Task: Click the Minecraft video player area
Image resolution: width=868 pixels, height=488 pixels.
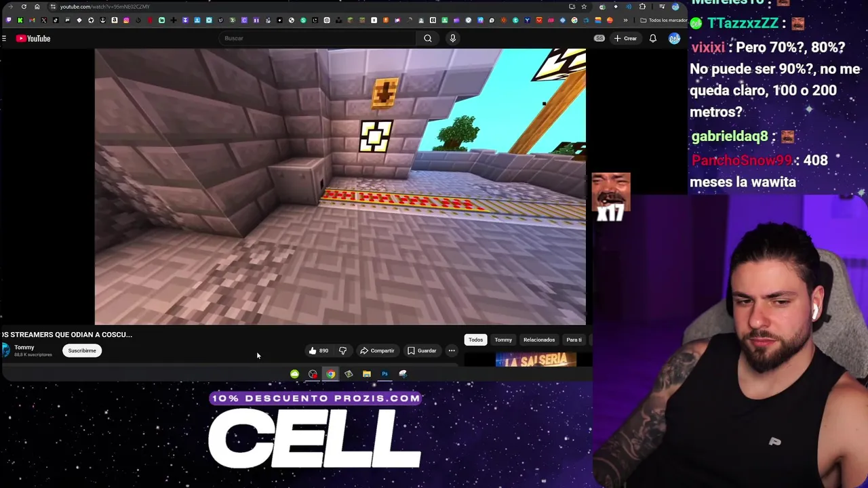Action: click(340, 186)
